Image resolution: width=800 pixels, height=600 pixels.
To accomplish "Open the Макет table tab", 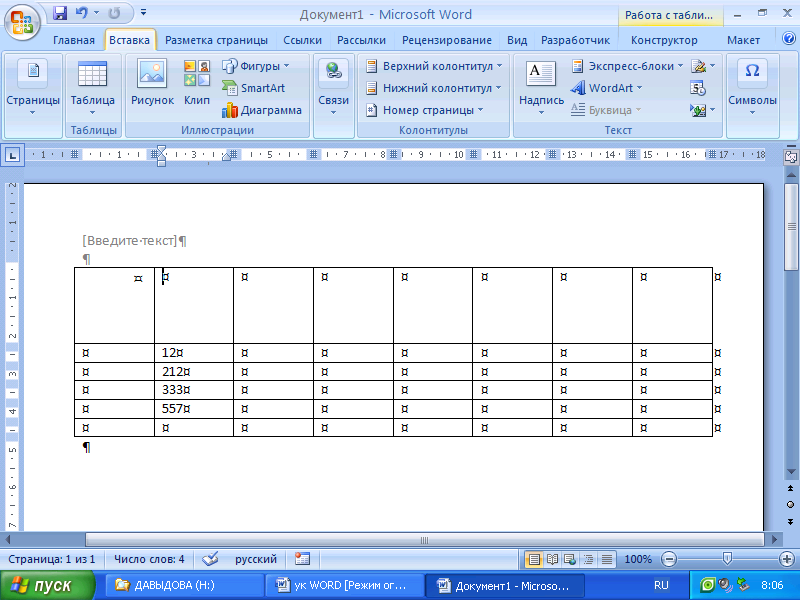I will 743,40.
